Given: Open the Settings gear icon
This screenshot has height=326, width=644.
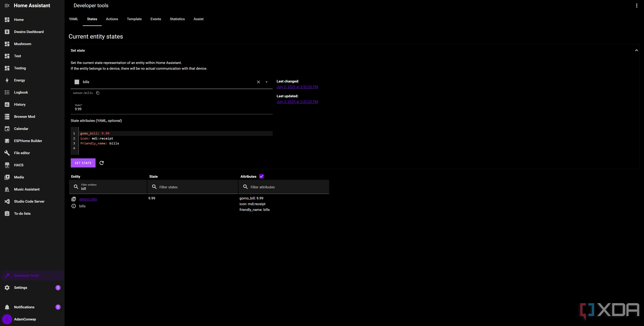Looking at the screenshot, I should (7, 288).
